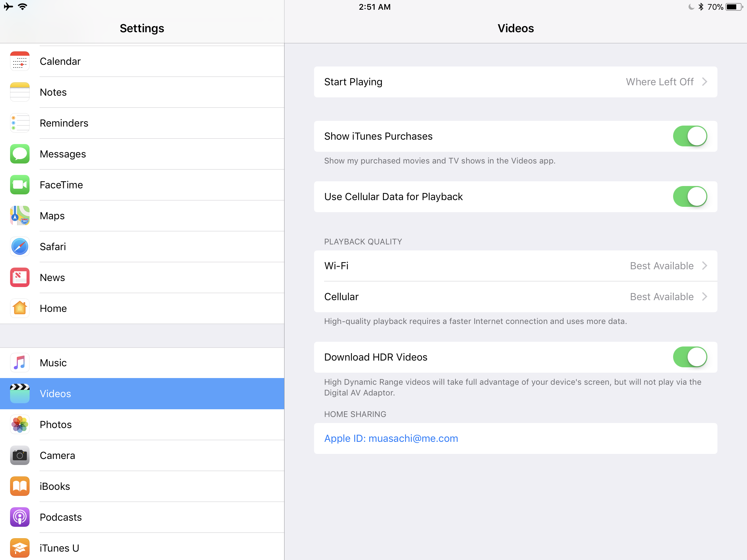Viewport: 747px width, 560px height.
Task: Open Music settings row
Action: tap(142, 363)
